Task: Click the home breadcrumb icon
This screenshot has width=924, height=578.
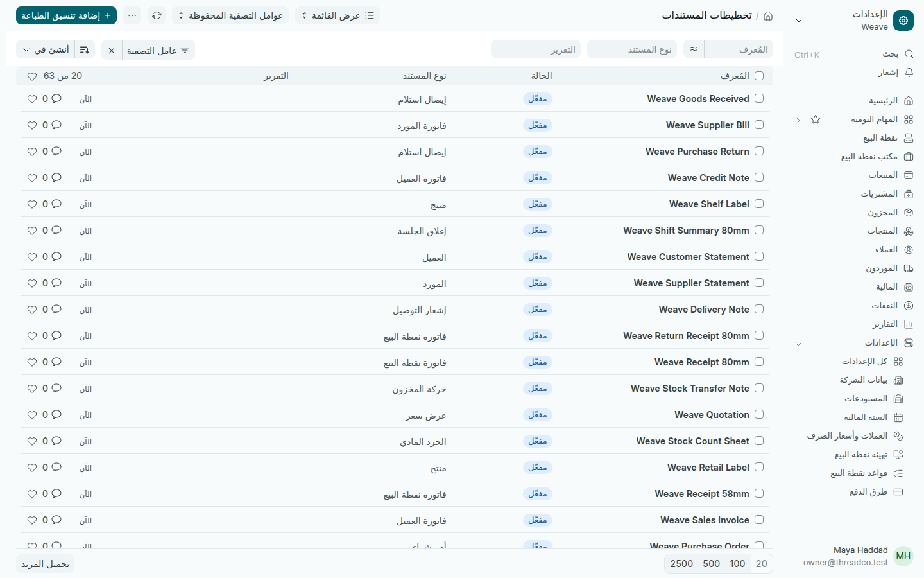Action: [x=768, y=15]
